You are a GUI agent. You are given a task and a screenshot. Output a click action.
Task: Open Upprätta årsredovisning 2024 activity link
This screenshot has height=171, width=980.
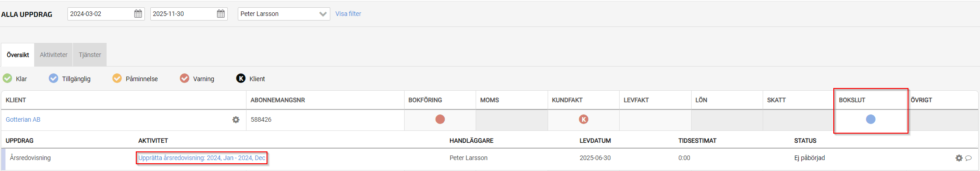click(x=202, y=158)
